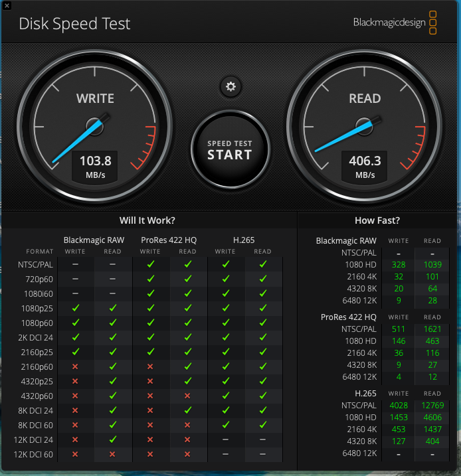Click ProRes NTSC/PAL write value 511
Viewport: 461px width, 476px height.
(x=399, y=329)
